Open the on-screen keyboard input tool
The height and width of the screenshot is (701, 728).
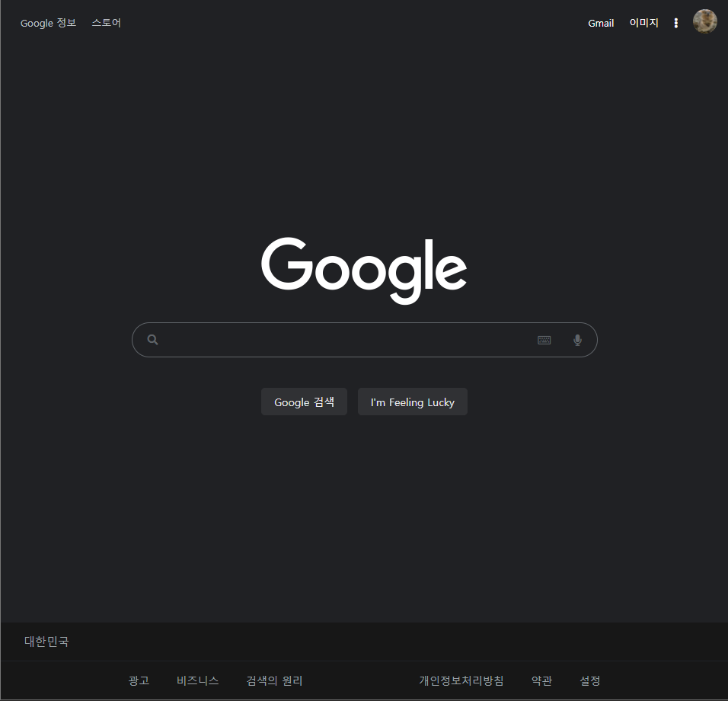point(544,340)
